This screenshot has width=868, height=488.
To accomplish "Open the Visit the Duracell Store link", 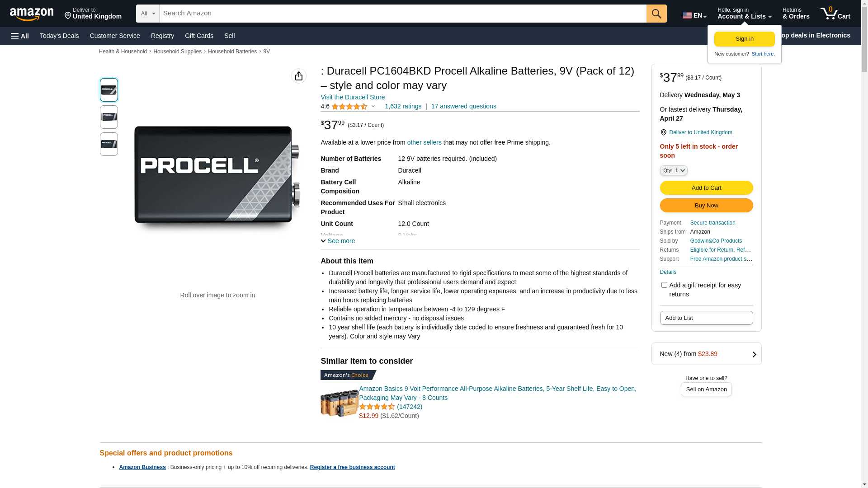I will tap(353, 97).
